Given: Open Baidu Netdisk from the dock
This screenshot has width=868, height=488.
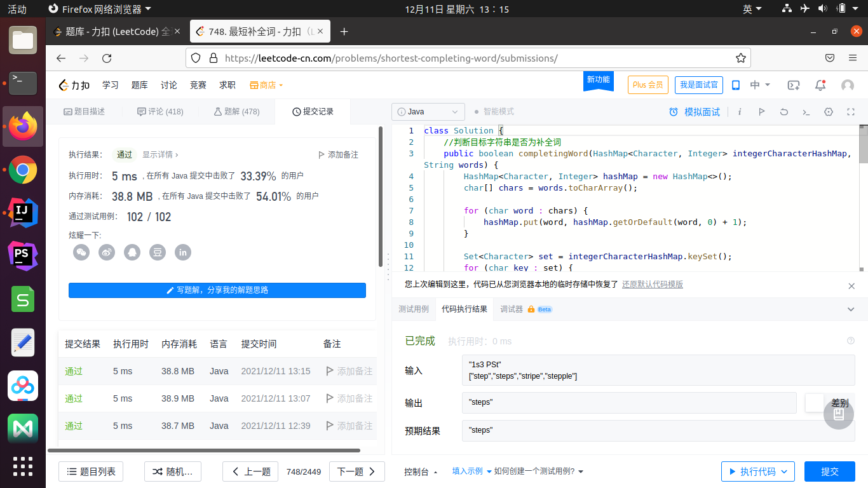Looking at the screenshot, I should pyautogui.click(x=23, y=386).
